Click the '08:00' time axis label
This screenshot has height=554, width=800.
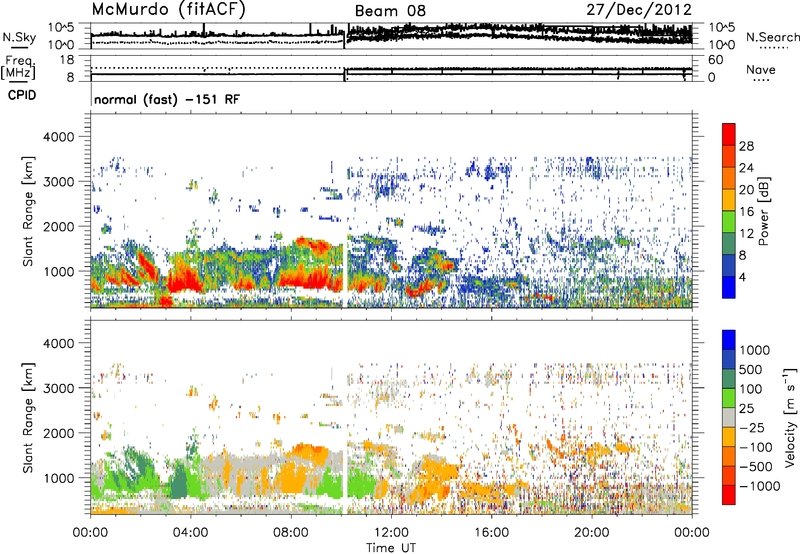(291, 532)
